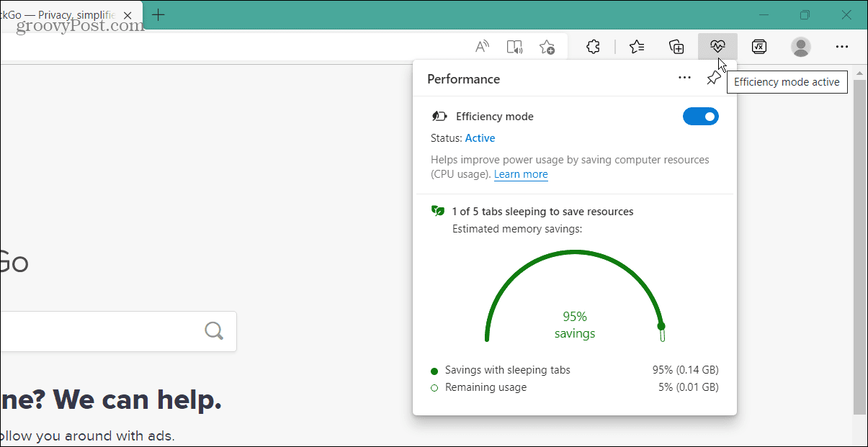This screenshot has height=447, width=868.
Task: Click the Read aloud icon
Action: tap(482, 46)
